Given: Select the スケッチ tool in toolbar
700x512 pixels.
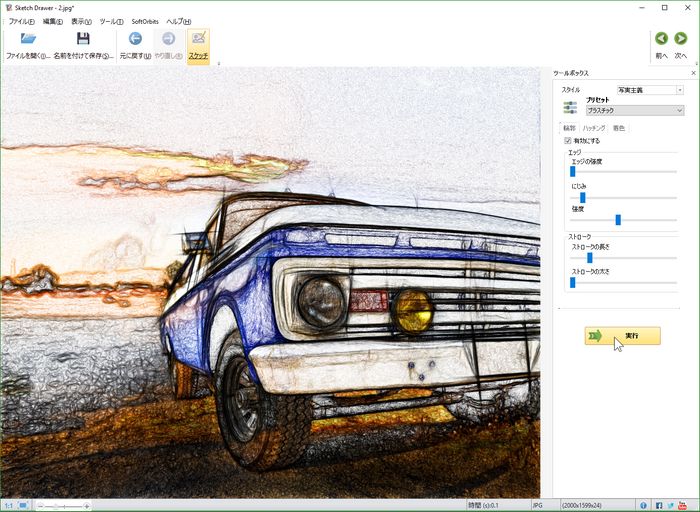Looking at the screenshot, I should point(198,46).
